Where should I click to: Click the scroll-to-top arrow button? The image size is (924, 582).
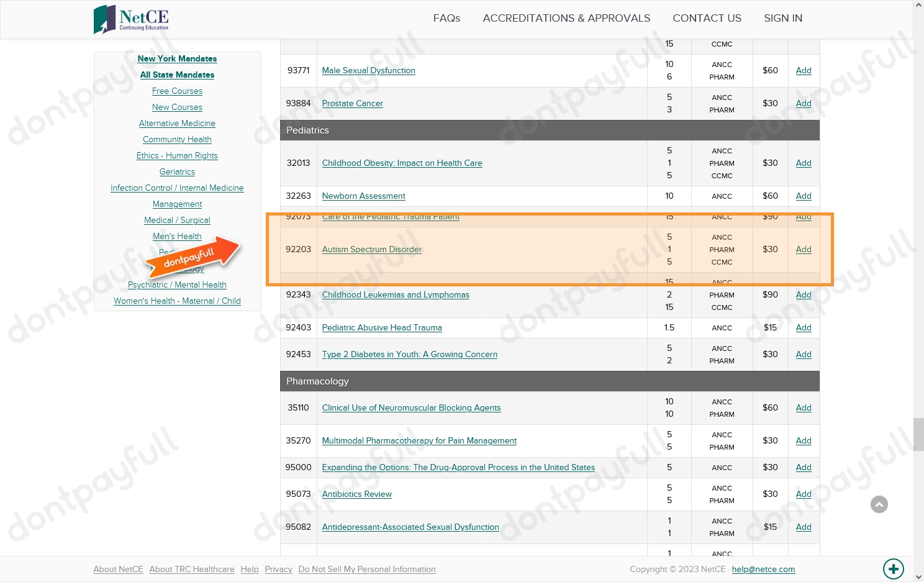point(879,504)
